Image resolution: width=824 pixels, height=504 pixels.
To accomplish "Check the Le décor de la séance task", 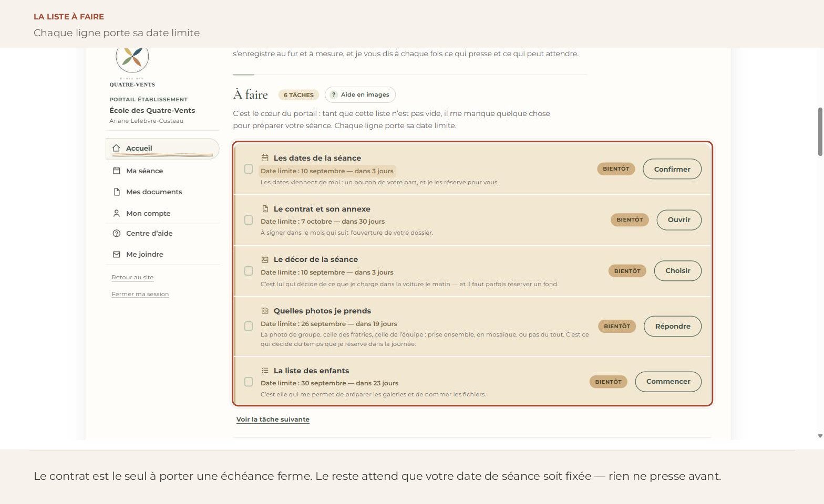I will [x=249, y=271].
